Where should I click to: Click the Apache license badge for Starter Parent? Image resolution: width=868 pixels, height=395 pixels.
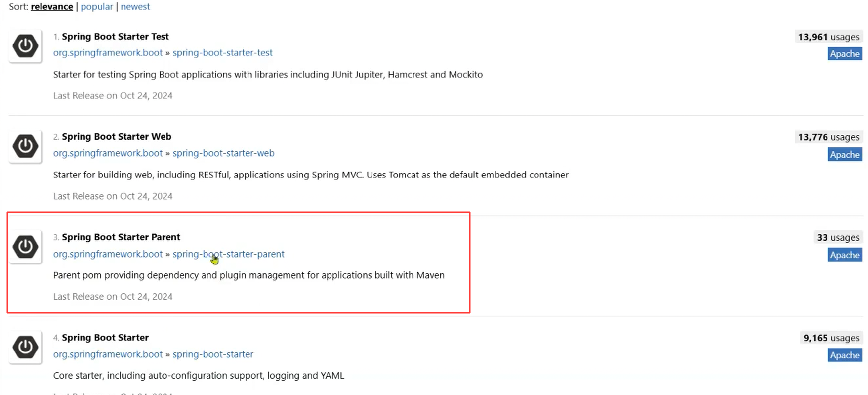pos(844,255)
